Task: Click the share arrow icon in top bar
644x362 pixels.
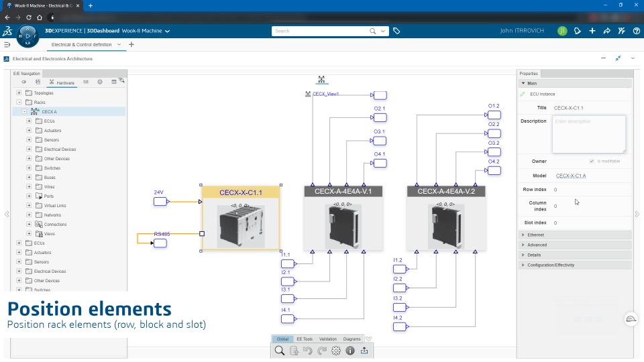Action: tap(606, 31)
